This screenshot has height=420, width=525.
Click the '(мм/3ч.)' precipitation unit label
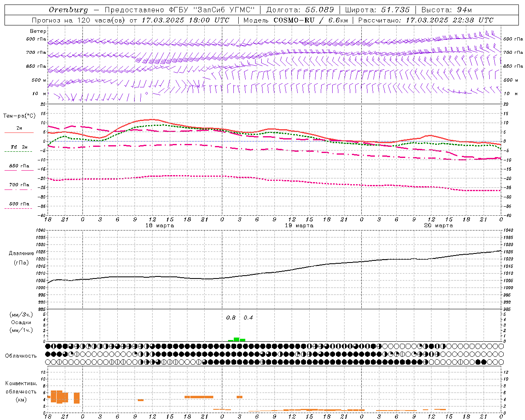21,315
